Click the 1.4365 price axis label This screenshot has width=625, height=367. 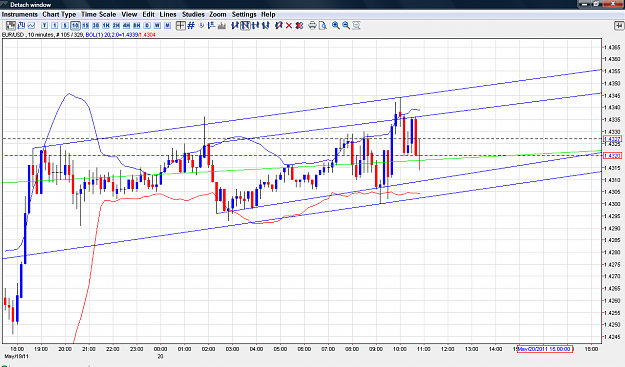point(612,47)
